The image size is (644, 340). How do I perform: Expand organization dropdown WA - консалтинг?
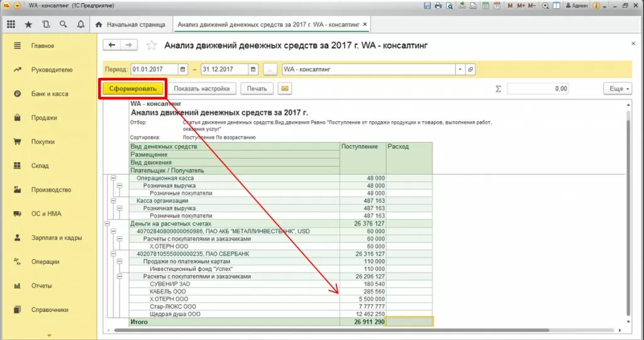click(460, 69)
